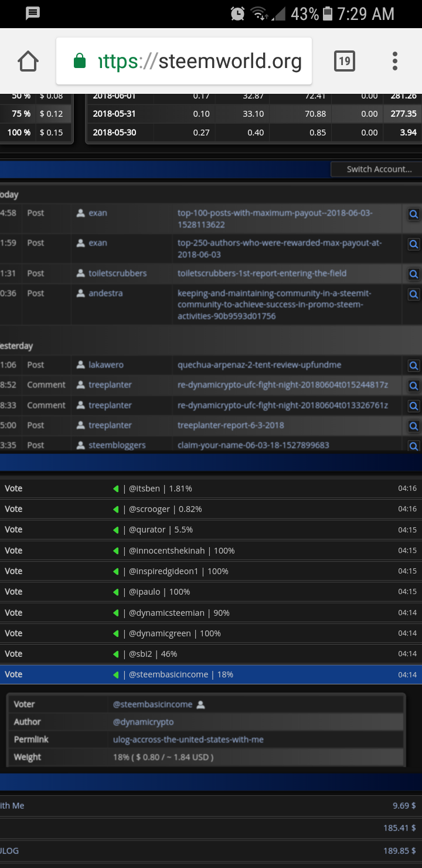
Task: Open the ulog-accross-the-united-states-with-me permlink
Action: coord(188,740)
